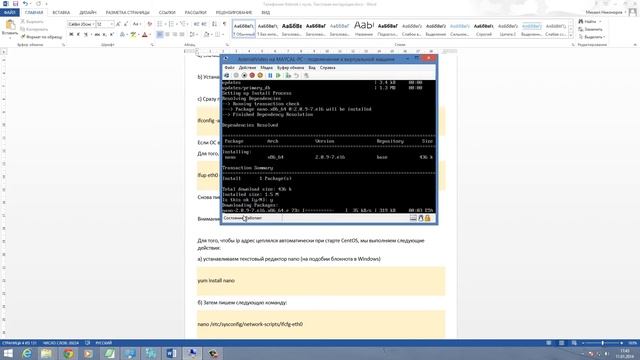This screenshot has width=640, height=360.
Task: Click the black terminal area of VM
Action: click(x=329, y=147)
